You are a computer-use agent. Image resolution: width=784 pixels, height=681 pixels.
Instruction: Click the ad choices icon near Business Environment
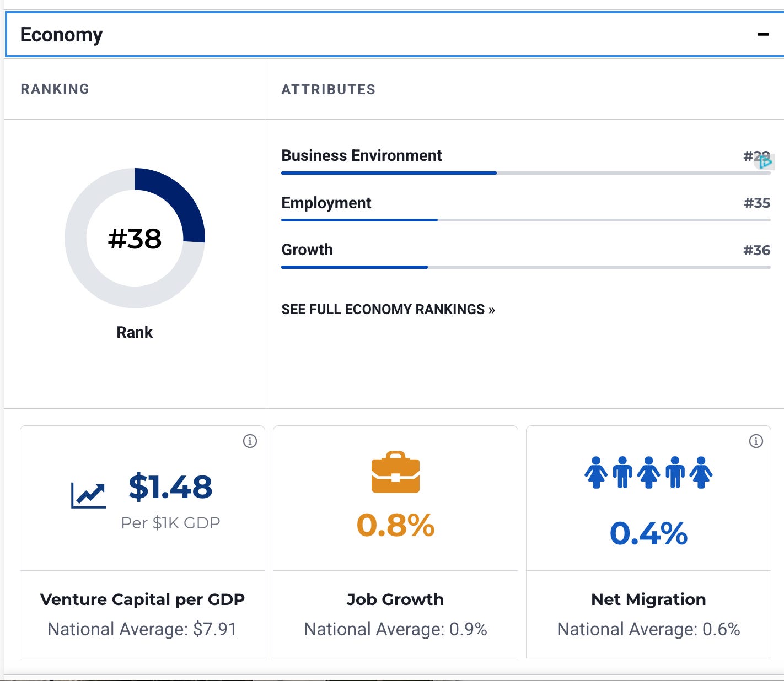tap(766, 162)
